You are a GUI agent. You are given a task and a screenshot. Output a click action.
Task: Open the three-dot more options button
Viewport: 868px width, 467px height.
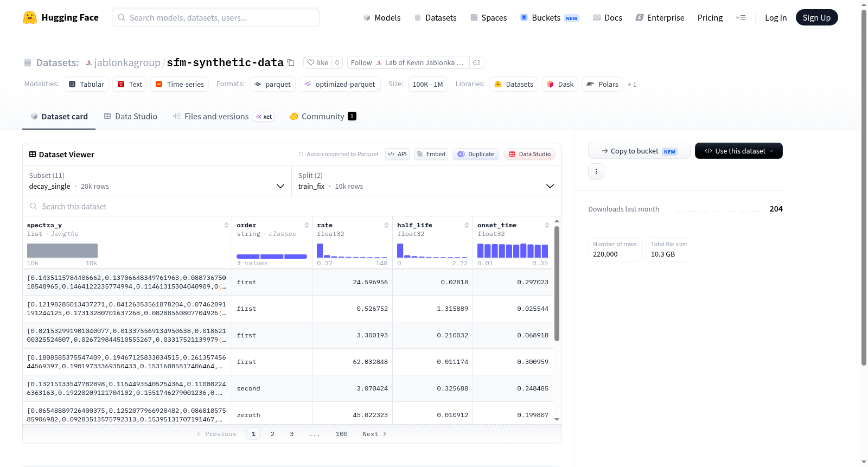[x=596, y=171]
